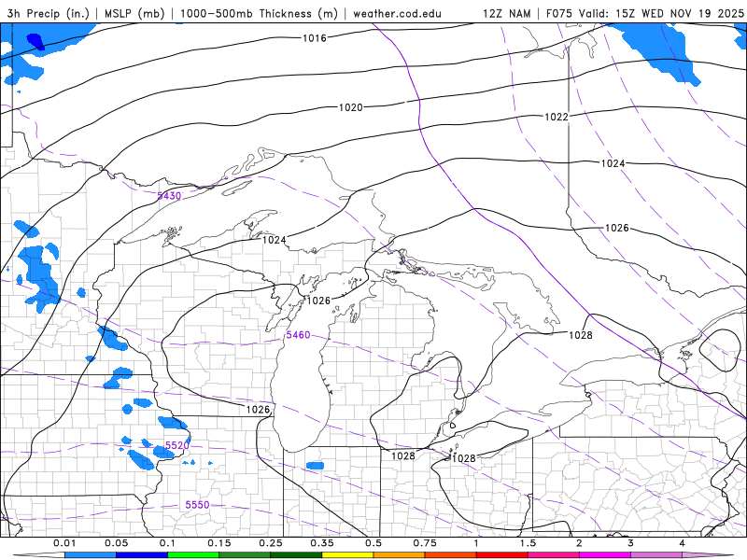Open the weather.cod.edu source label
747x560 pixels.
[397, 13]
